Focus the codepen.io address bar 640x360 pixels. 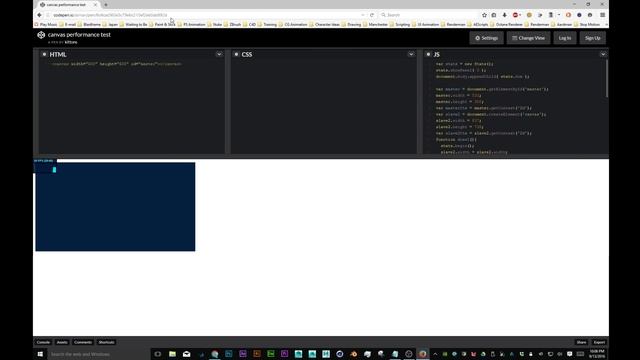(204, 15)
